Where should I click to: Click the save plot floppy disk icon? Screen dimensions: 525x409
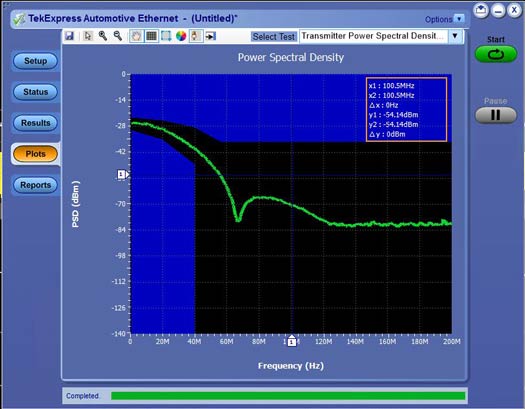click(x=69, y=36)
